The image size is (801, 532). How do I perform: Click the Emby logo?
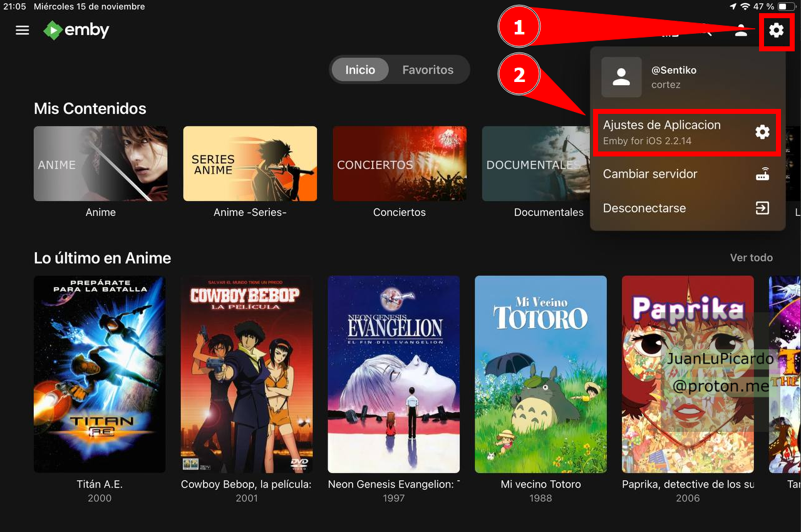point(76,30)
